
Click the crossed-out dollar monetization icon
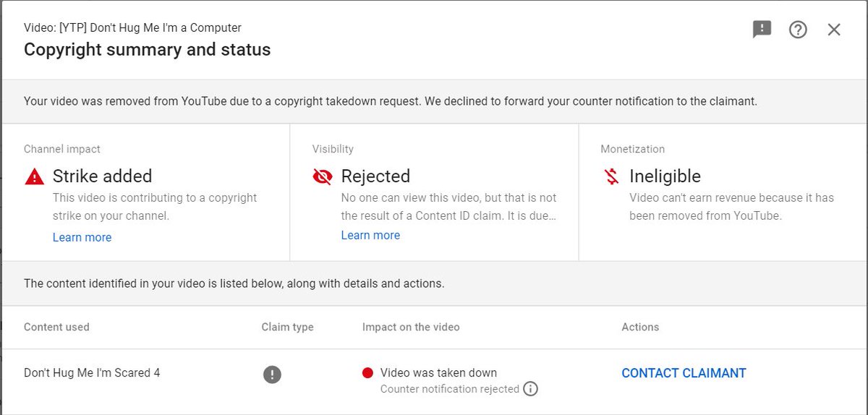(611, 176)
